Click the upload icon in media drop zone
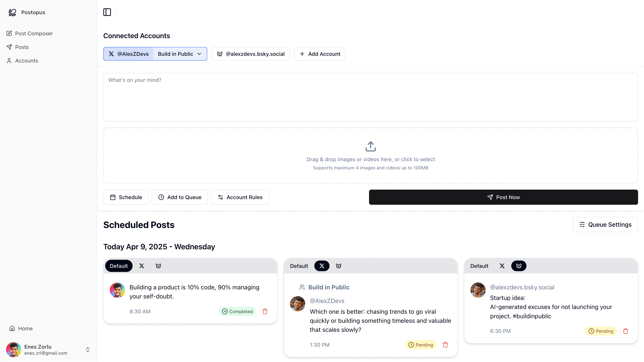The height and width of the screenshot is (362, 644). pos(370,147)
